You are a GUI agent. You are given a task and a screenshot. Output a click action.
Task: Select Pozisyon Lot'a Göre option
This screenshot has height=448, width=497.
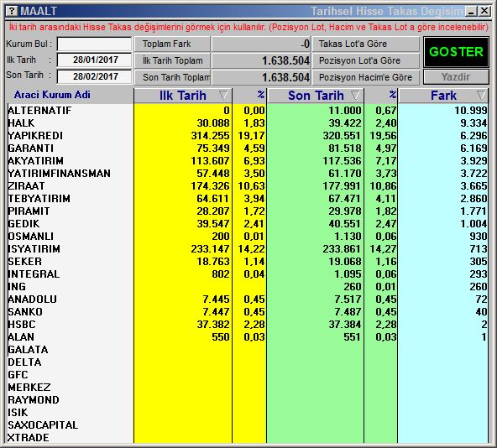tap(366, 60)
